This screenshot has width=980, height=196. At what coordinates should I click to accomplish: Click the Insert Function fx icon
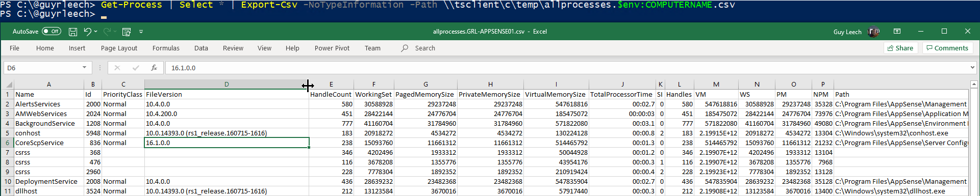point(154,68)
